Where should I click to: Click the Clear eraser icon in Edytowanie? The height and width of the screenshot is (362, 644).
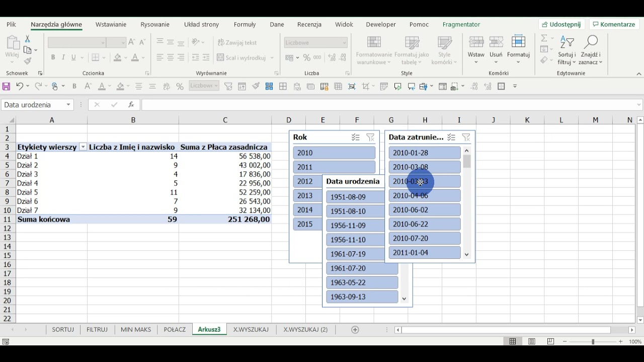pos(544,60)
